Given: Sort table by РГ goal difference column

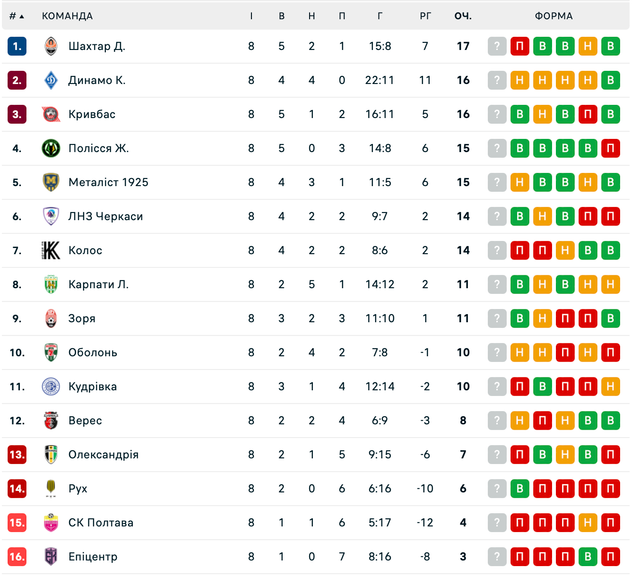Looking at the screenshot, I should [x=425, y=16].
